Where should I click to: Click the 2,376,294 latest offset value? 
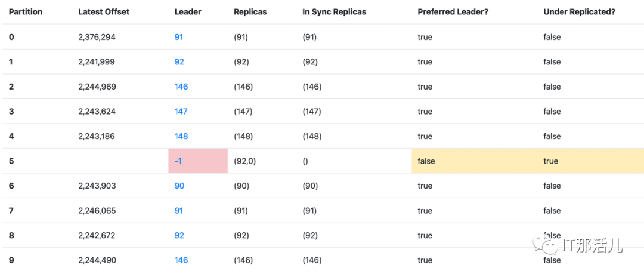(x=97, y=37)
